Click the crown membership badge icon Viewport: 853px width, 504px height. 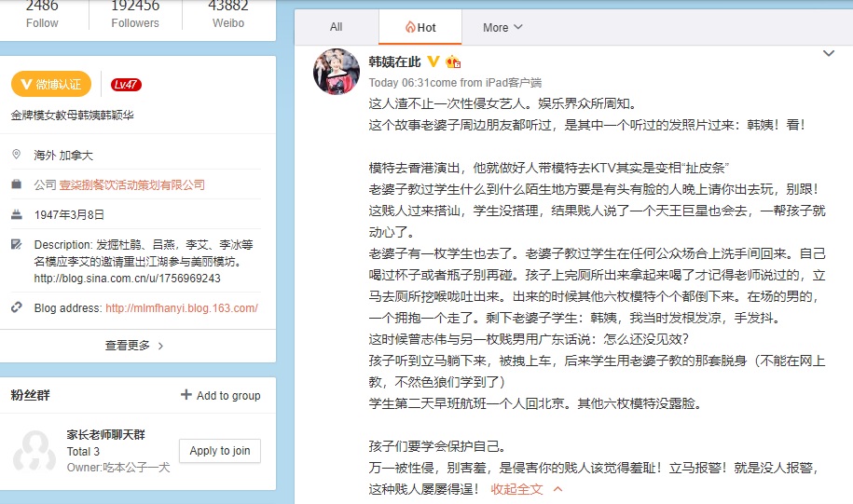tap(453, 62)
